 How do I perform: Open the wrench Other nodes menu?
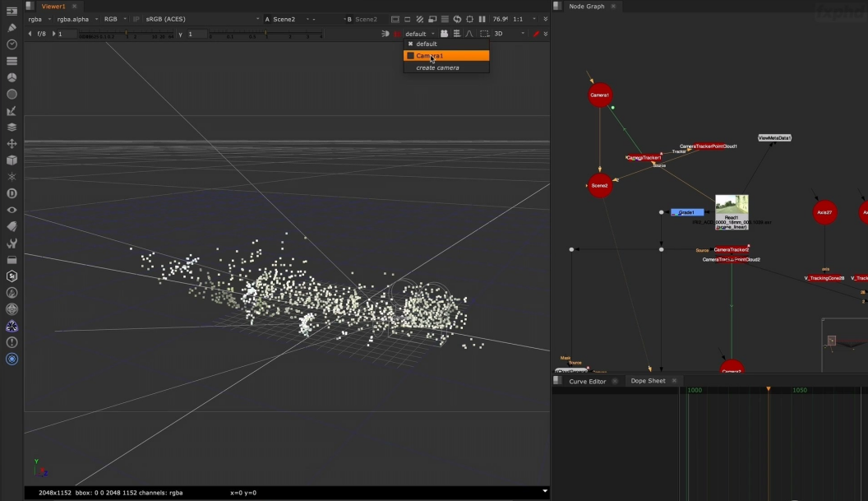pos(12,244)
